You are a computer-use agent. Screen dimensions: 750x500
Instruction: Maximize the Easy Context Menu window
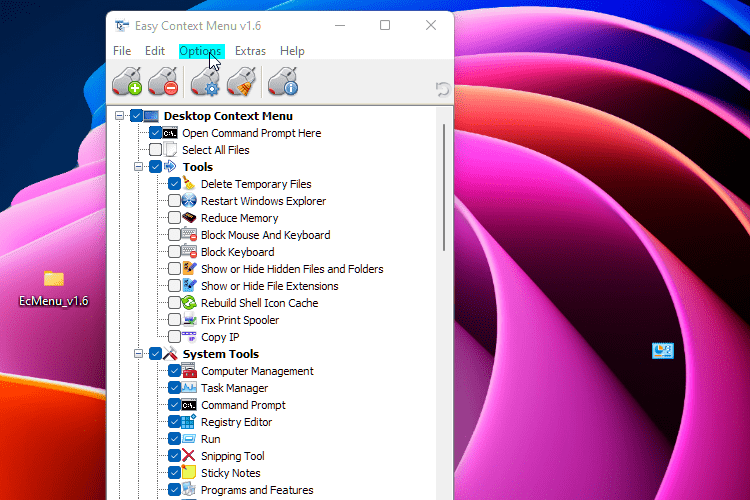(x=385, y=25)
